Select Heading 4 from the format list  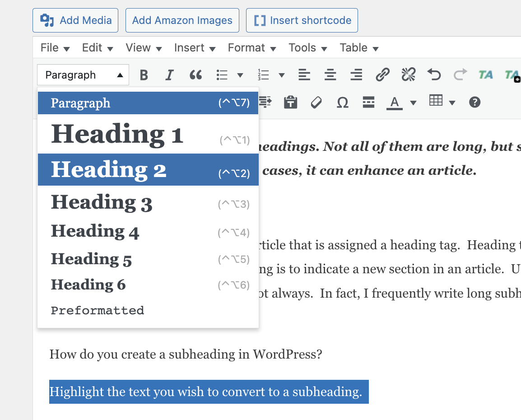pyautogui.click(x=148, y=231)
